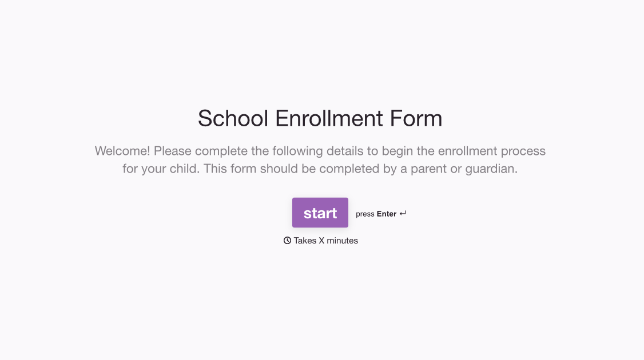Click the circular clock glyph below the start button
This screenshot has height=360, width=644.
pyautogui.click(x=287, y=241)
